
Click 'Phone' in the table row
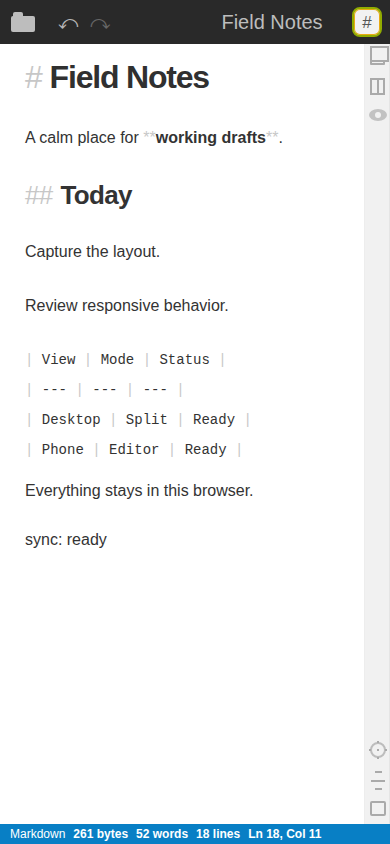(x=63, y=450)
